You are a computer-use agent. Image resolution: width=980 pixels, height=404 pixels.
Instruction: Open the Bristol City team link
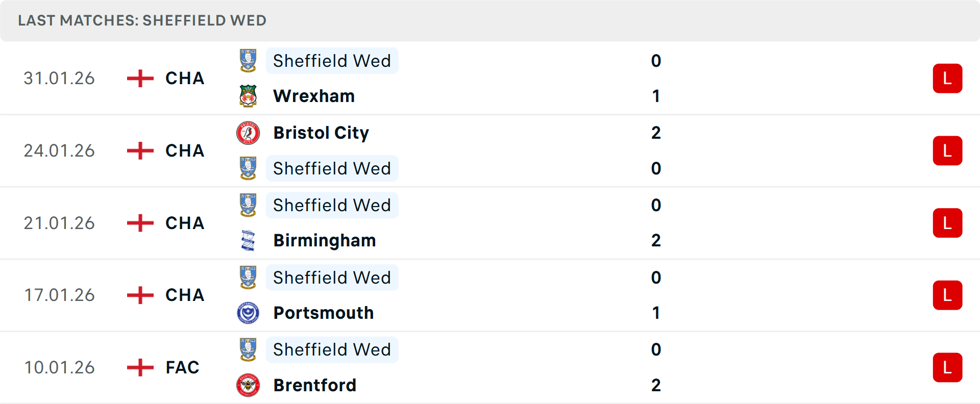(321, 133)
